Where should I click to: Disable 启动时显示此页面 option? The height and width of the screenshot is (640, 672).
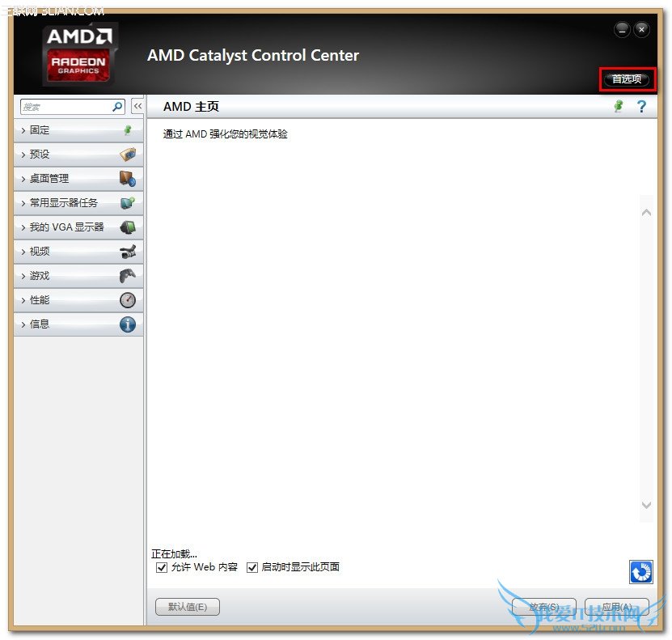pos(252,567)
